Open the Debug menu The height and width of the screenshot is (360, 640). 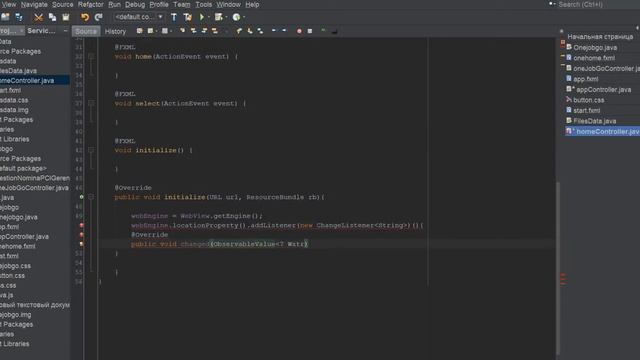(x=135, y=4)
